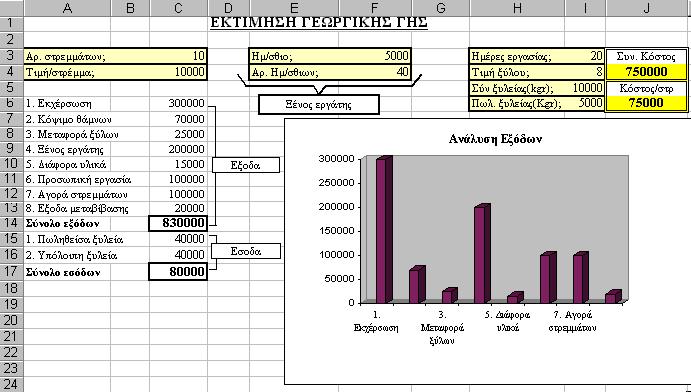Select row header 1
Image resolution: width=691 pixels, height=392 pixels.
click(x=11, y=23)
